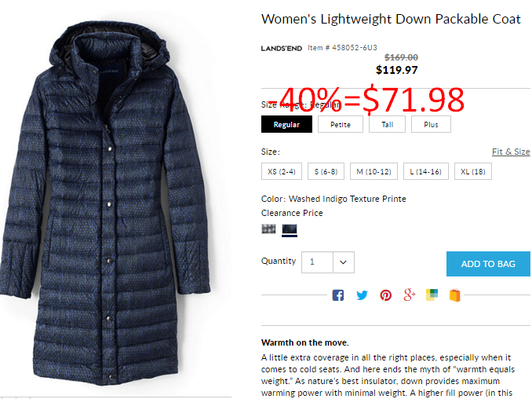The width and height of the screenshot is (532, 399).
Task: Select the Regular size range
Action: (286, 124)
